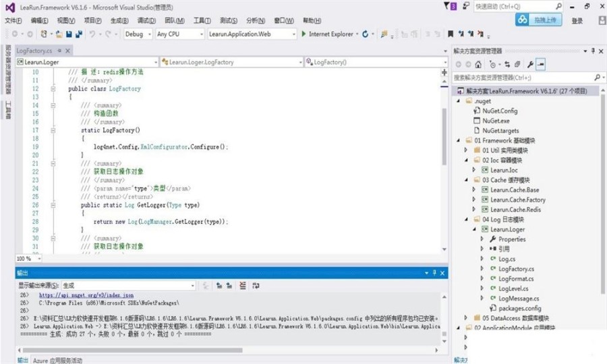Open nuget.org index.json link in output

tap(86, 295)
